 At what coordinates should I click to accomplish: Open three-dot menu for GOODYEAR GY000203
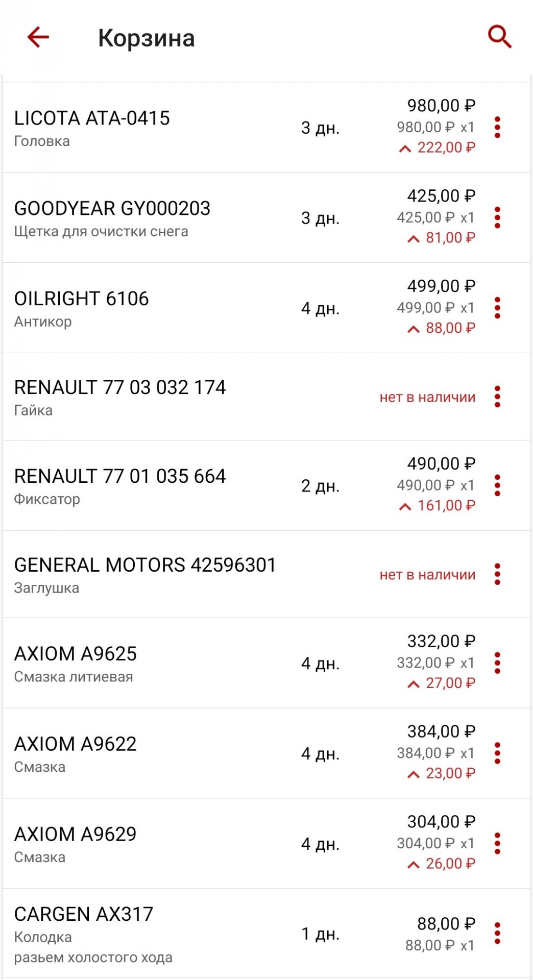pyautogui.click(x=497, y=217)
